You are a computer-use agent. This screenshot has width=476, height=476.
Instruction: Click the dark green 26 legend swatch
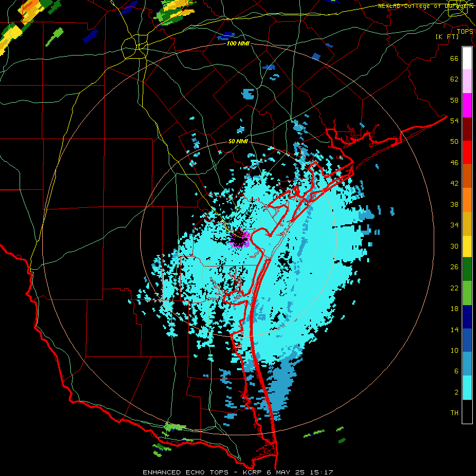467,269
